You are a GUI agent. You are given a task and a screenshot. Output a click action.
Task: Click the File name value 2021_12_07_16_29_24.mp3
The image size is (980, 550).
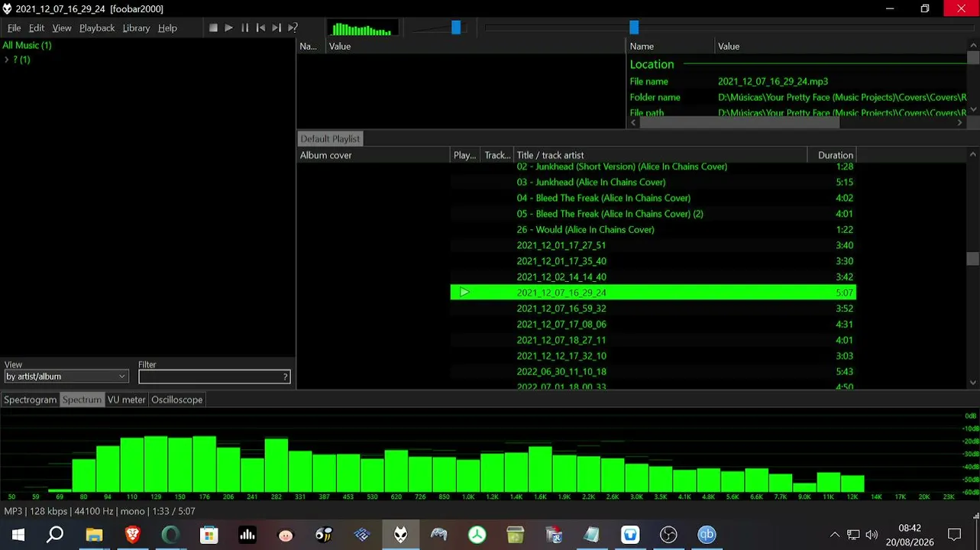[773, 82]
